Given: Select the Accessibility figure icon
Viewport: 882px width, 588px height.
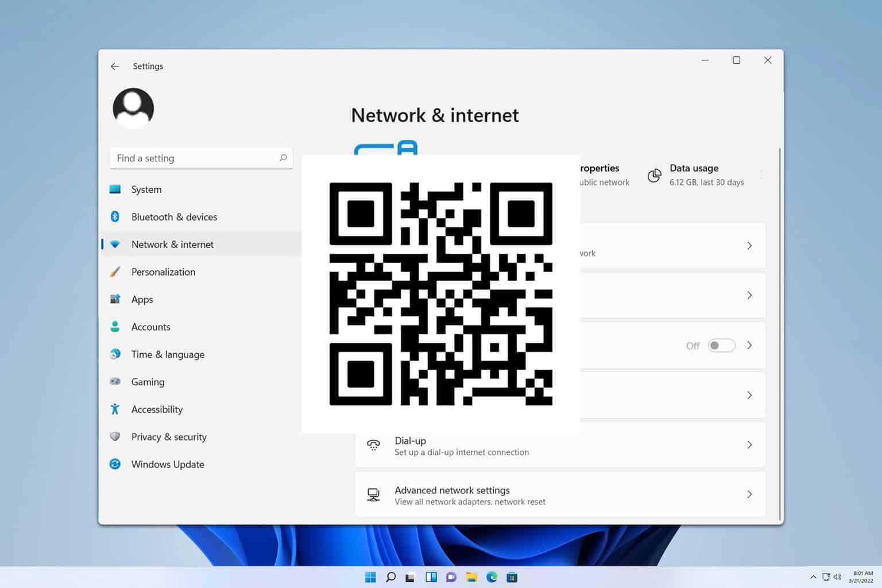Looking at the screenshot, I should click(x=115, y=409).
